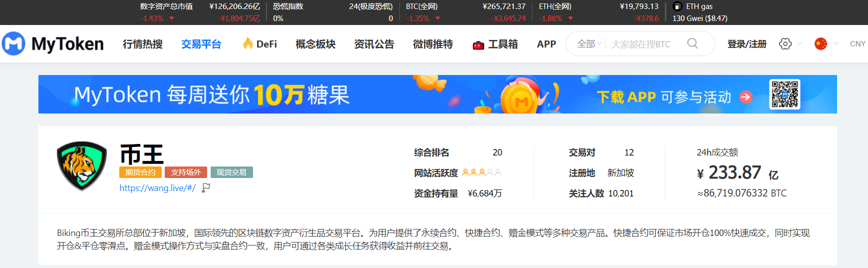Click the 支持场外 tag
Image resolution: width=868 pixels, height=268 pixels.
coord(186,172)
